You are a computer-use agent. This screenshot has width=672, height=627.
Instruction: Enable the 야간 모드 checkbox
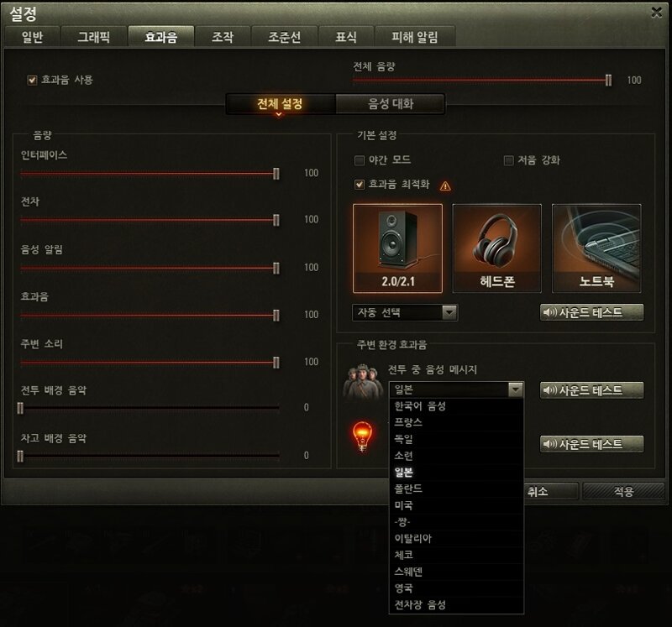[360, 160]
